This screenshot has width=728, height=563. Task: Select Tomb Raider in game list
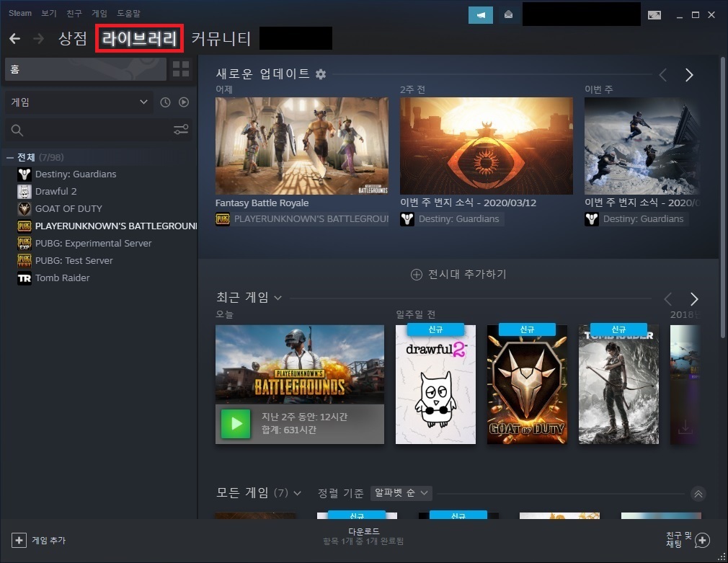coord(62,278)
